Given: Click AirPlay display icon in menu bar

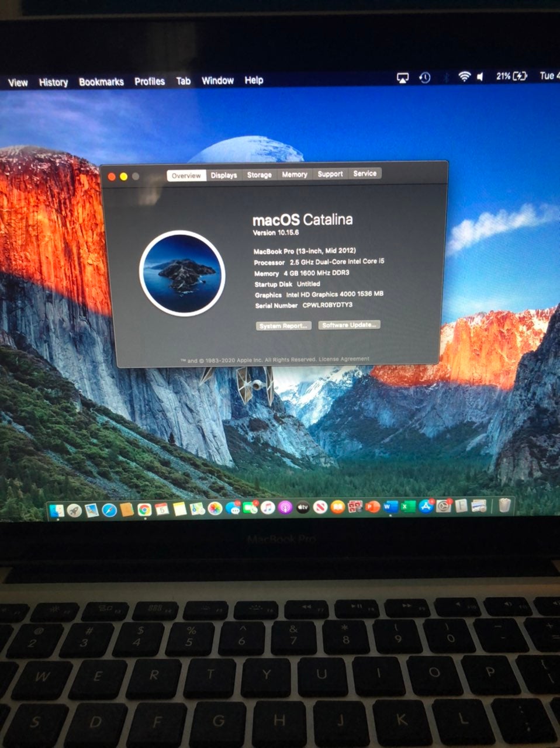Looking at the screenshot, I should 403,78.
